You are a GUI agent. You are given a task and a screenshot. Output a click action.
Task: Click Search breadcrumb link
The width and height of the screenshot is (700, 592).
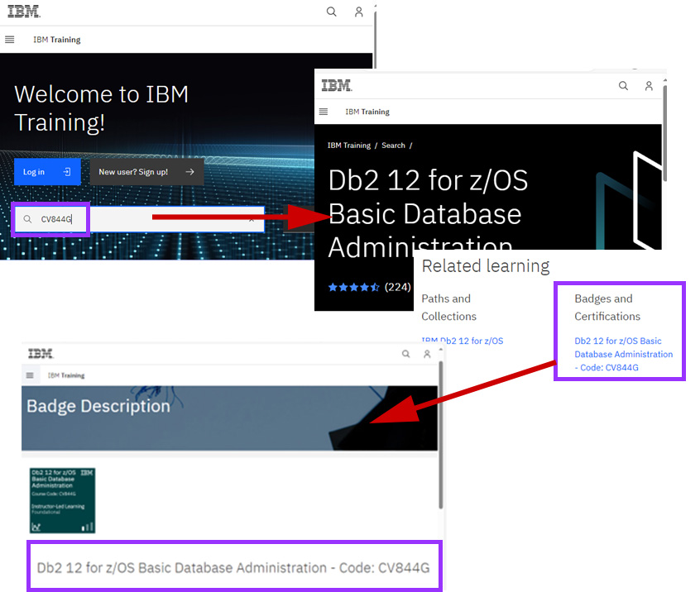click(393, 146)
